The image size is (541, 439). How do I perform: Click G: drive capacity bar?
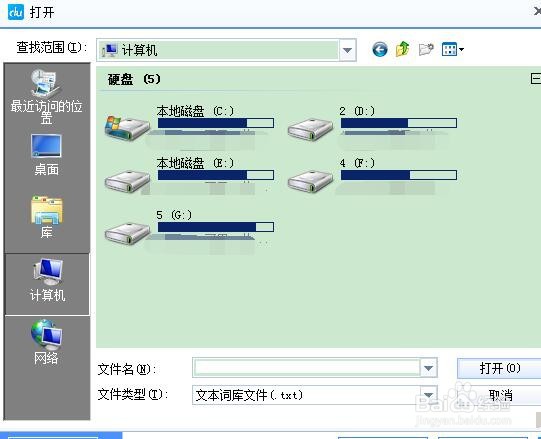[x=216, y=227]
